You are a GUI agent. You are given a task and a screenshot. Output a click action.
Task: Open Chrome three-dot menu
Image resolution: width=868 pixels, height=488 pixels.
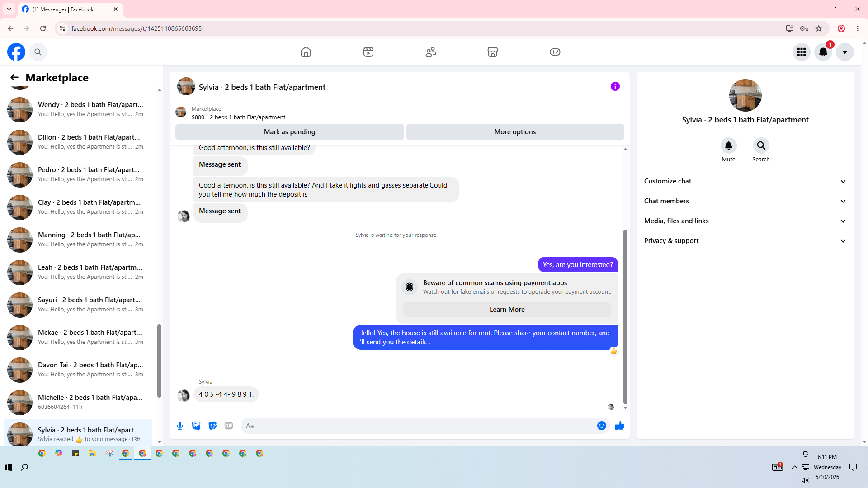tap(858, 28)
